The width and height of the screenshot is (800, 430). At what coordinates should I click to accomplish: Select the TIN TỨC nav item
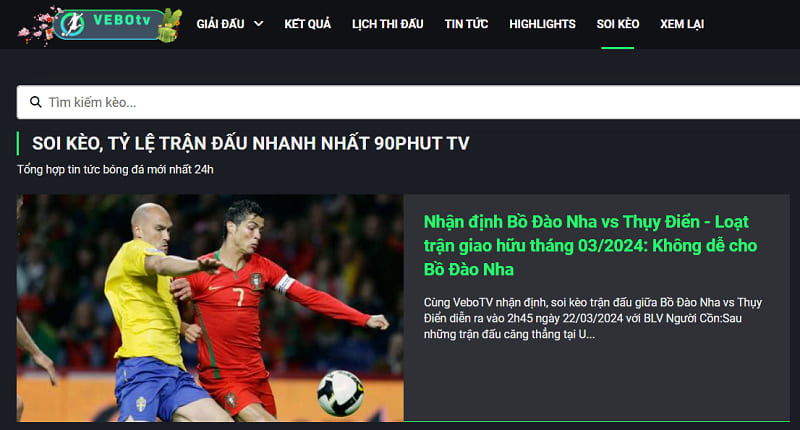pos(466,24)
